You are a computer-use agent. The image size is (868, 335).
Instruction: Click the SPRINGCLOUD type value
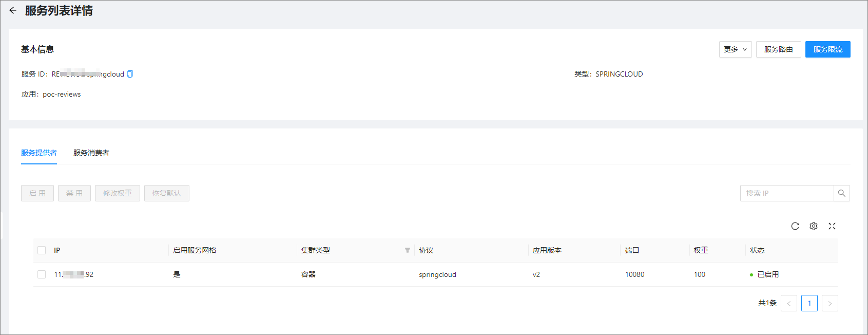[x=619, y=74]
